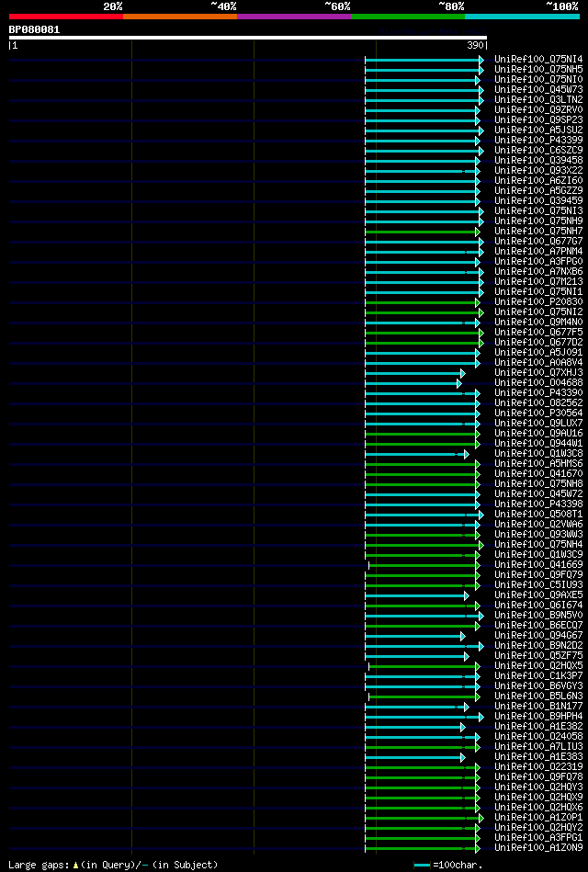588x872 pixels.
Task: Click the =100char. scale legend
Action: coord(448,866)
